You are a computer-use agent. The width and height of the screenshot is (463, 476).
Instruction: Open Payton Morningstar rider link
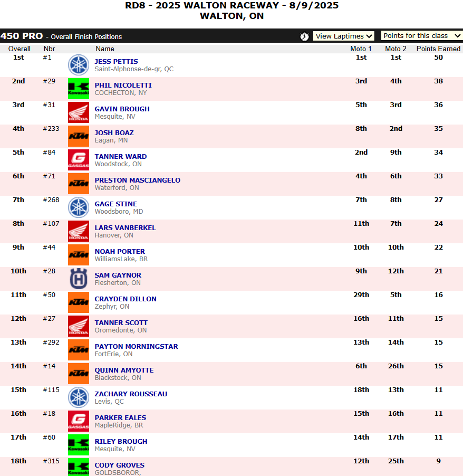pos(137,346)
